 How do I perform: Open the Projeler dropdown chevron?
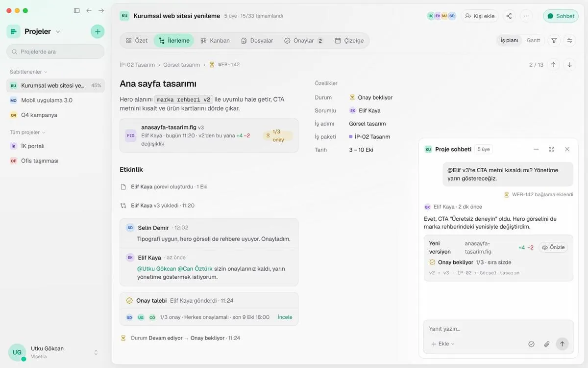coord(58,31)
